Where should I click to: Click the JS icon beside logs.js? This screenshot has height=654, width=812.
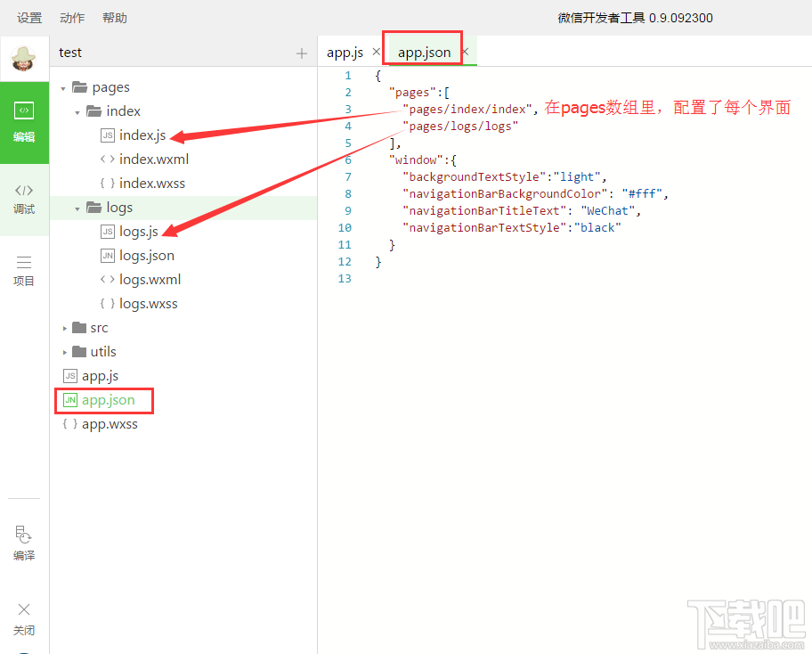click(x=107, y=232)
